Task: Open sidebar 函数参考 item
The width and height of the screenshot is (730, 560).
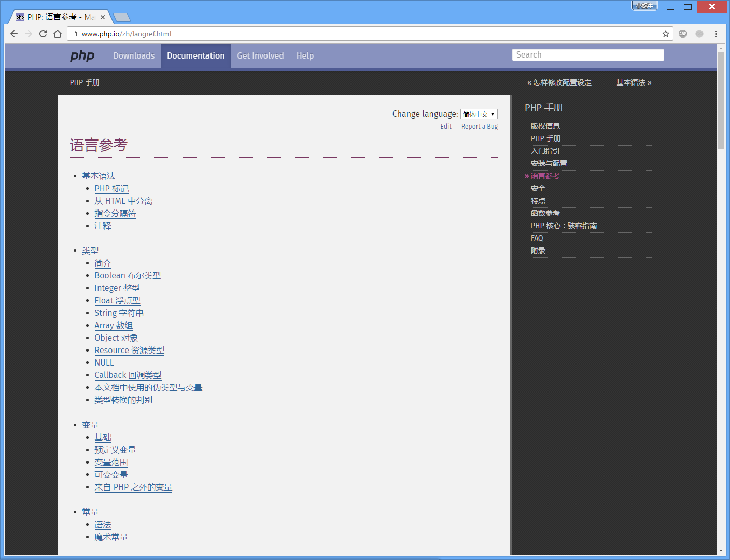Action: (x=588, y=213)
